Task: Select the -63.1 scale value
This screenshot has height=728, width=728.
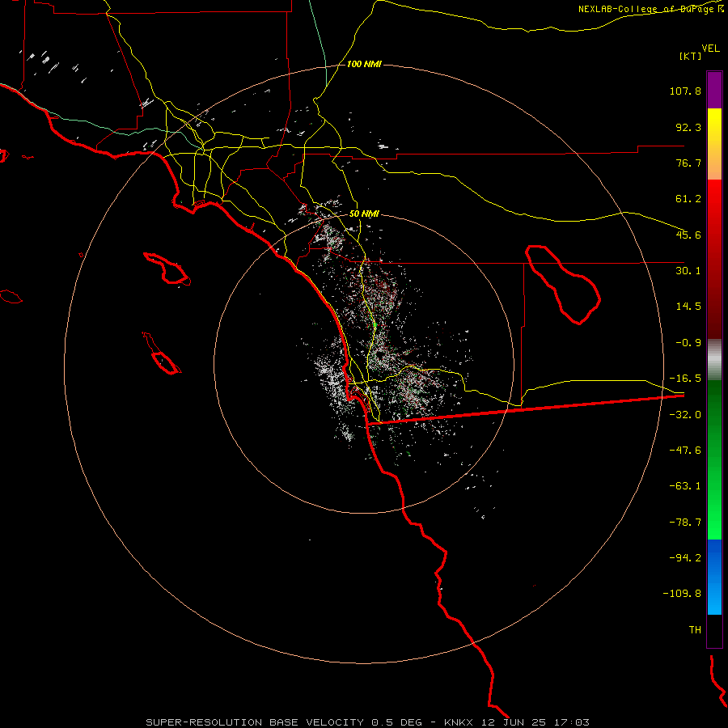Action: click(685, 486)
